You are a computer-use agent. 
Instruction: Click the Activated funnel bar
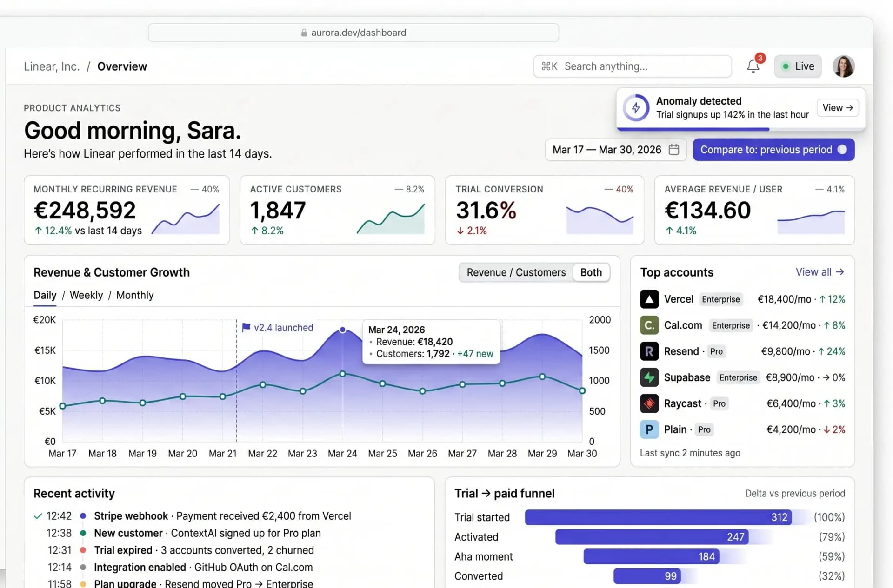click(652, 537)
